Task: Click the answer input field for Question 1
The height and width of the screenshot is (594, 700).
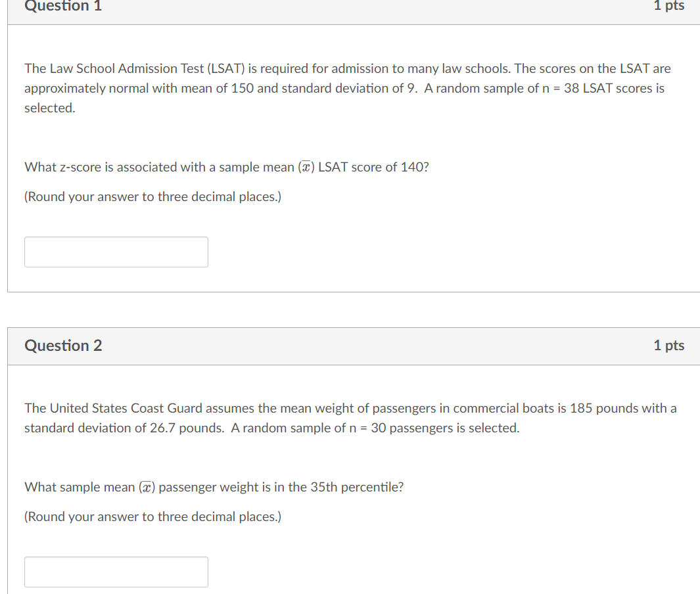Action: (x=116, y=252)
